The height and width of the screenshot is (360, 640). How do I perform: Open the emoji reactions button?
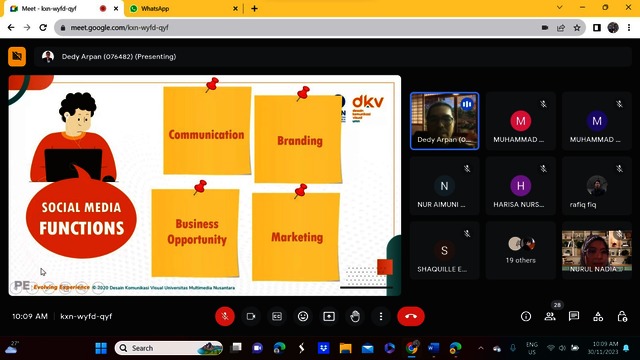click(303, 316)
